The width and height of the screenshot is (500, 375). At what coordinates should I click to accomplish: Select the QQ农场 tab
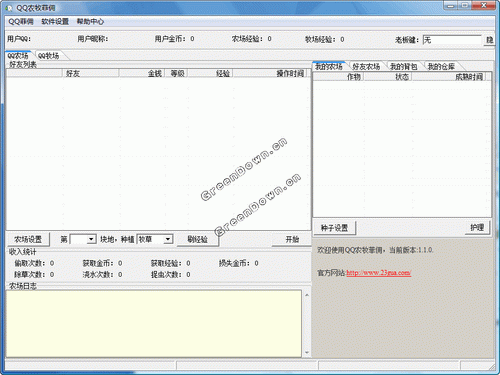[18, 56]
